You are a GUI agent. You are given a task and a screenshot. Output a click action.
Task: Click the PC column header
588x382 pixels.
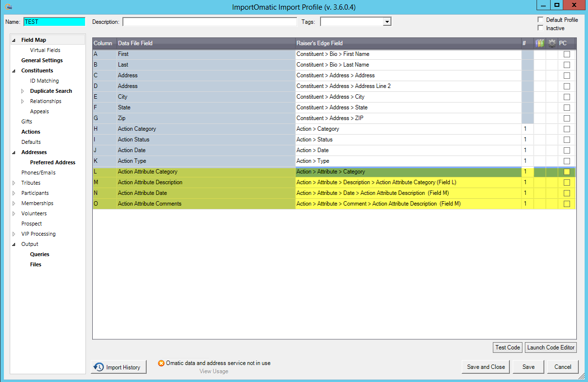point(563,43)
